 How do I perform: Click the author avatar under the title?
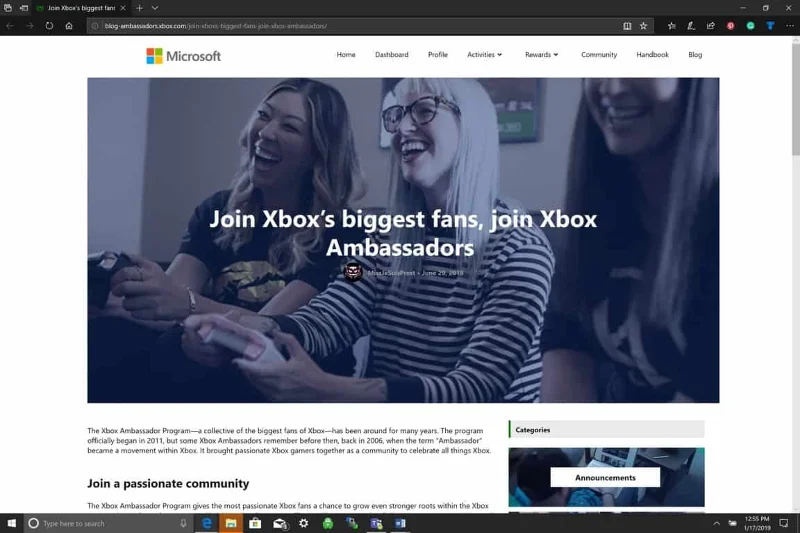(x=353, y=272)
